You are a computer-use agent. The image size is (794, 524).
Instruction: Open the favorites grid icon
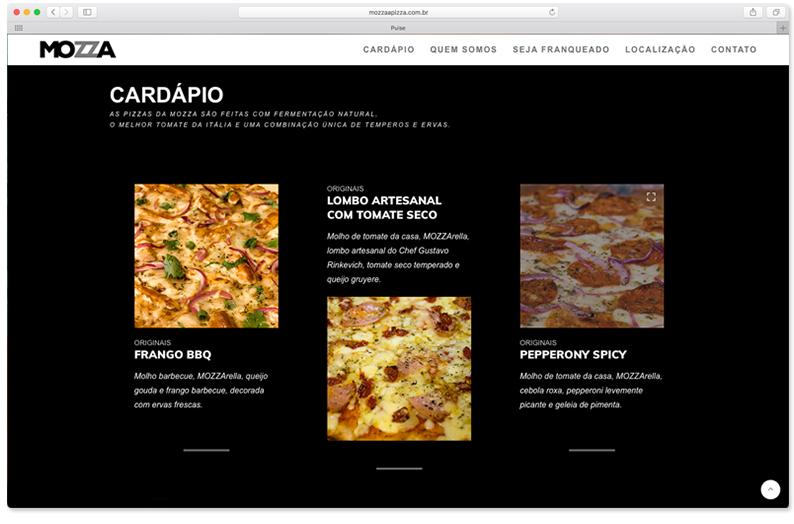[18, 28]
